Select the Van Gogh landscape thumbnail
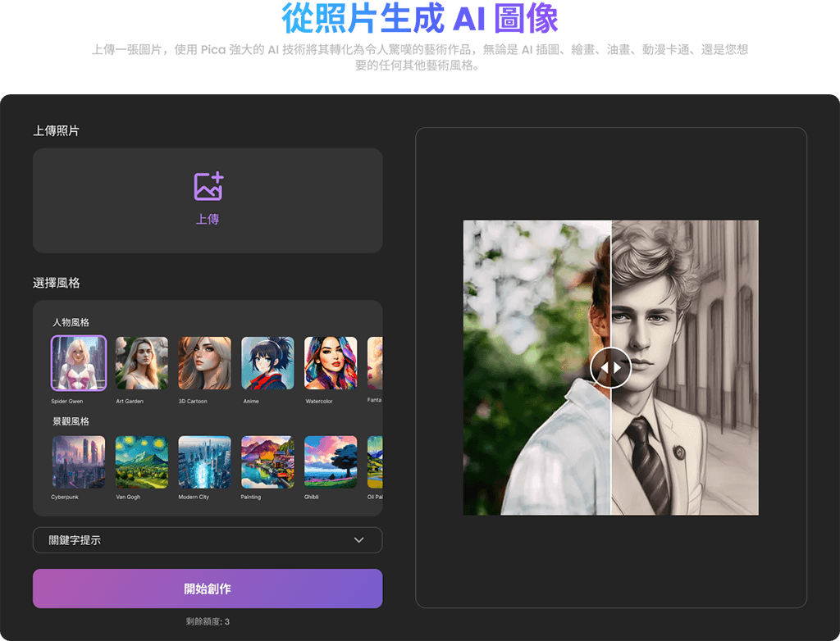The image size is (840, 641). click(141, 461)
